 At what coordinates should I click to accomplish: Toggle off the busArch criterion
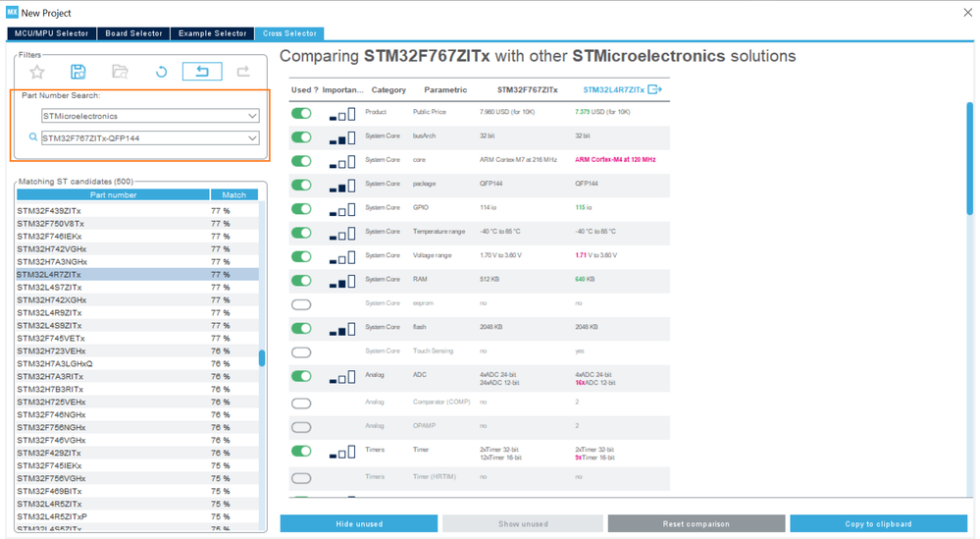[x=301, y=136]
